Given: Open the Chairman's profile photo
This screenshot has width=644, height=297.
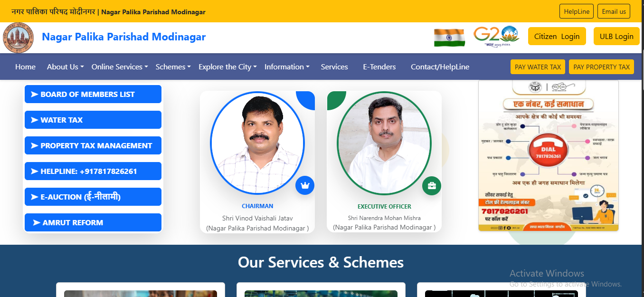Looking at the screenshot, I should [x=257, y=143].
